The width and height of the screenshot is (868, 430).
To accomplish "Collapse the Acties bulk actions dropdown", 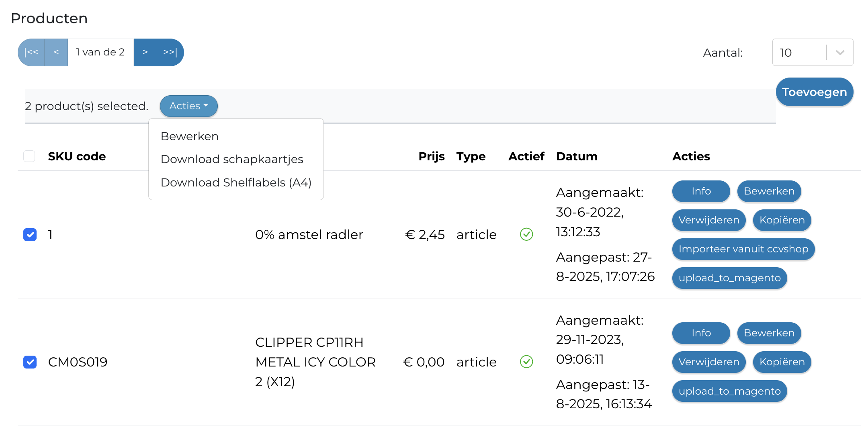I will click(x=189, y=106).
